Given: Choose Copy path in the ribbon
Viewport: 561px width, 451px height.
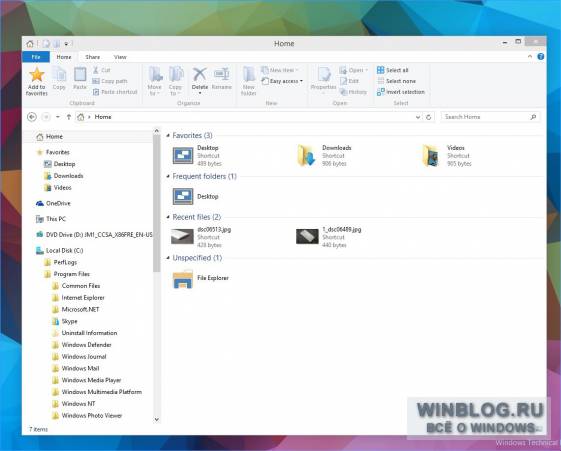Looking at the screenshot, I should click(x=109, y=81).
